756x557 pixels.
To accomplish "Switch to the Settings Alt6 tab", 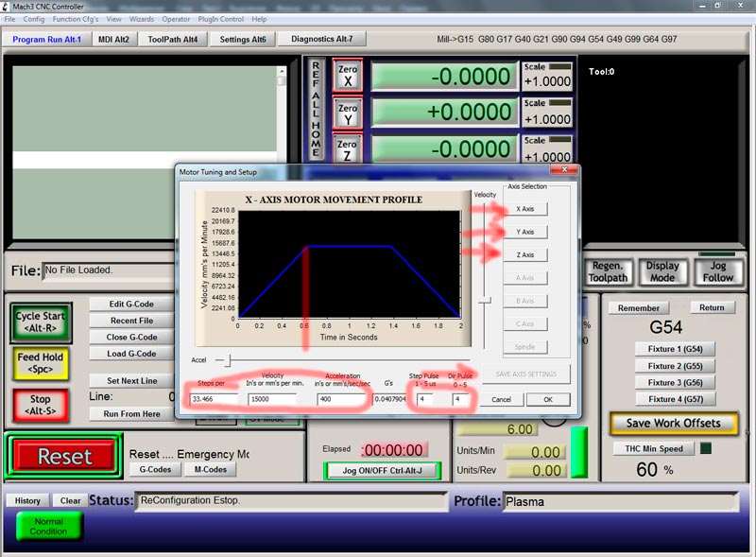I will (x=243, y=39).
